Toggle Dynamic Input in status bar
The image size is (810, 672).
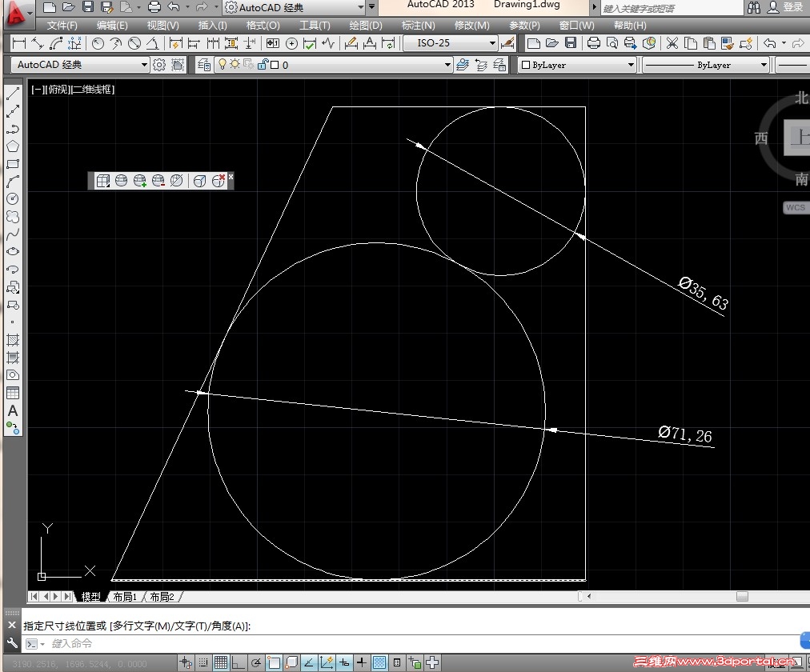(344, 662)
